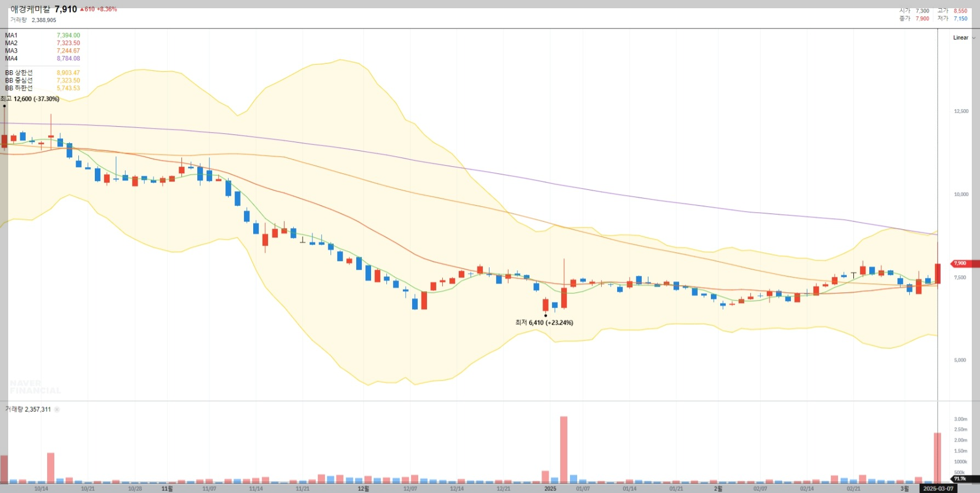Click the red 7,900 current price tag
This screenshot has height=493, width=980.
(x=965, y=264)
